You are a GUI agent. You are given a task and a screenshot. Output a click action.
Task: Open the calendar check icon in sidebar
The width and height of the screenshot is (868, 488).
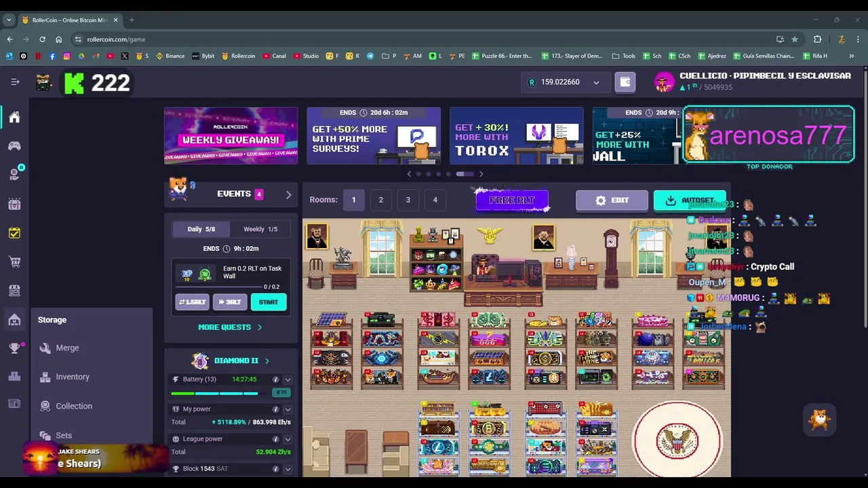(x=14, y=233)
